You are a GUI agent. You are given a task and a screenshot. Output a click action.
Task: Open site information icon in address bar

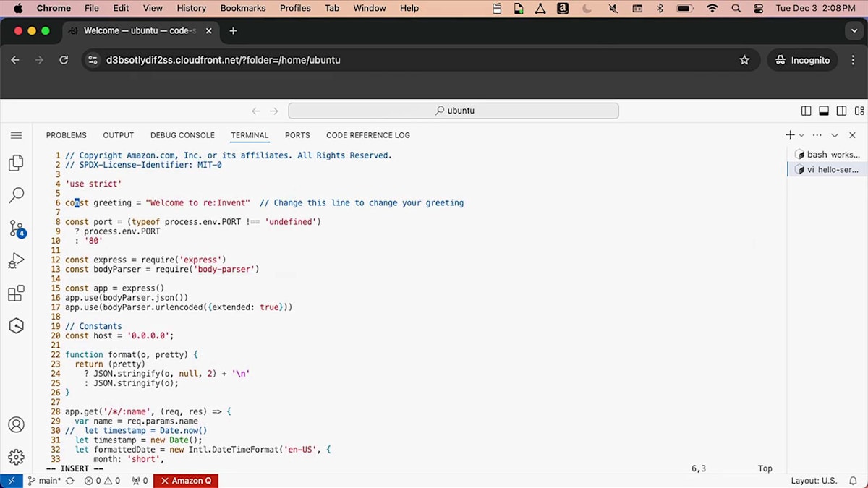(93, 60)
